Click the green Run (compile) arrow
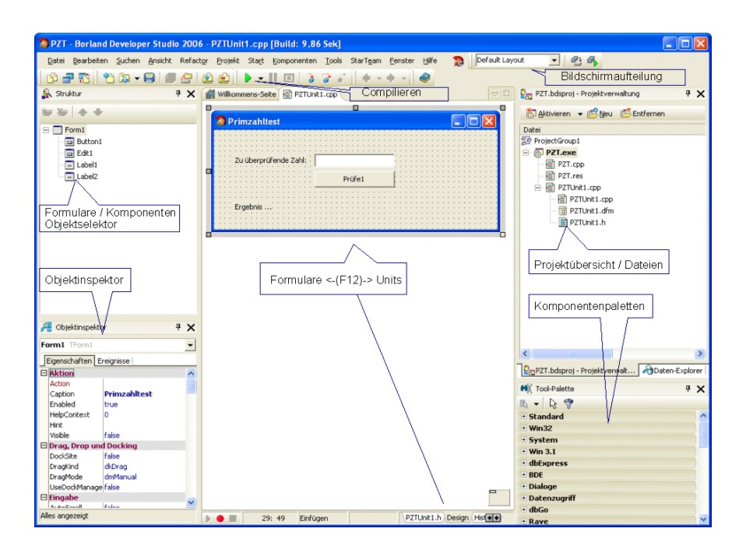Image resolution: width=746 pixels, height=560 pixels. point(248,78)
